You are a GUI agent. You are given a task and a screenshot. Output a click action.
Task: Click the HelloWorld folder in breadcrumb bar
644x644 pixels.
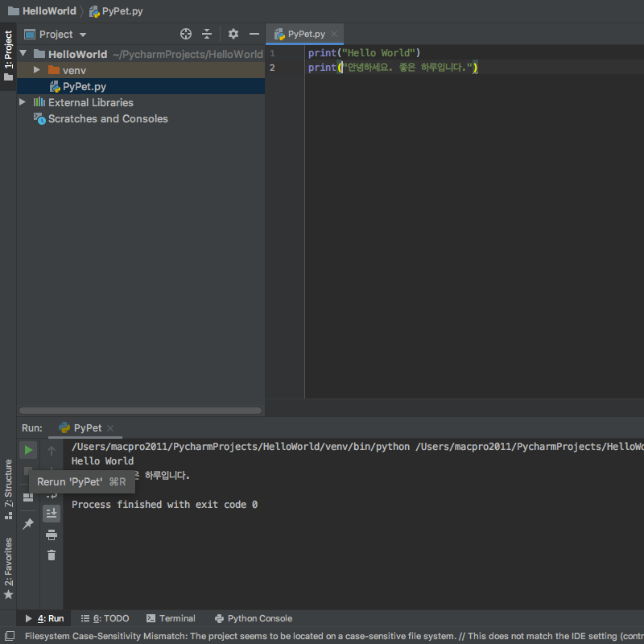coord(42,11)
